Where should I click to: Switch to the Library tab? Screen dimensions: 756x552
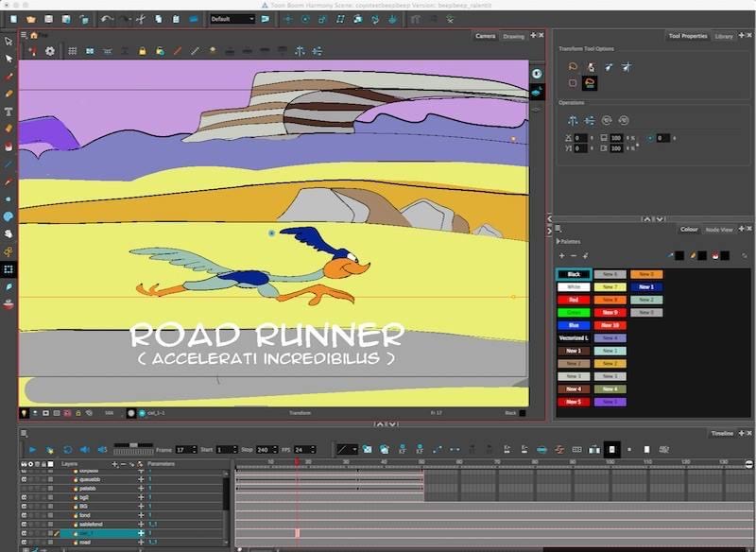(724, 36)
